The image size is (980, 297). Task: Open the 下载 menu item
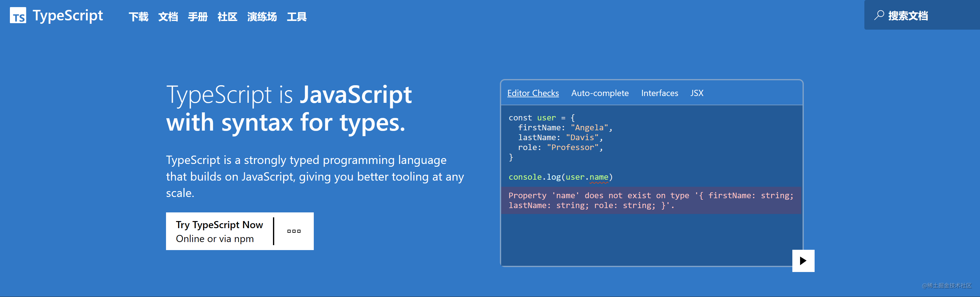coord(138,17)
